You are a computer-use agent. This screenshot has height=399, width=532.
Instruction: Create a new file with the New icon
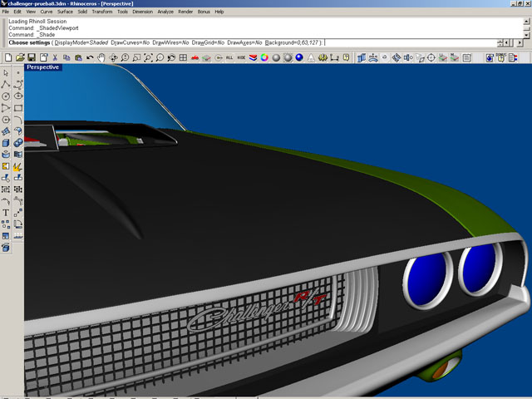click(x=8, y=57)
